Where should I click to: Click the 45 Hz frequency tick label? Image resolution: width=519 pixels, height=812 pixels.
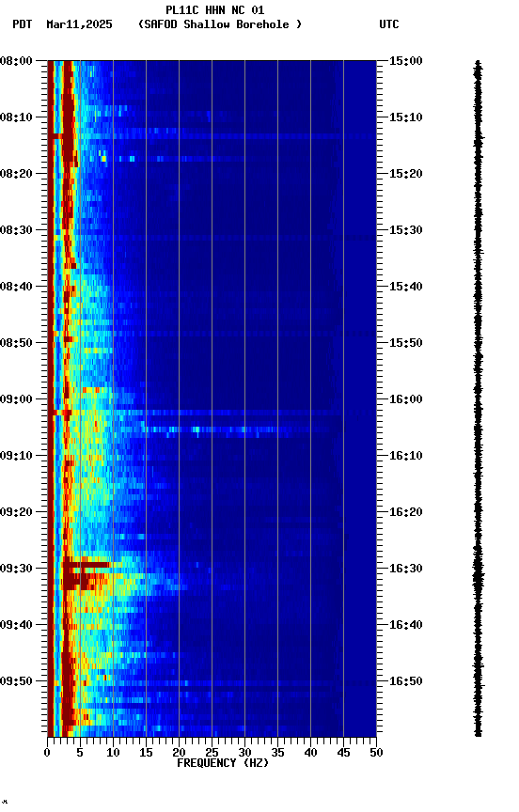[x=343, y=753]
